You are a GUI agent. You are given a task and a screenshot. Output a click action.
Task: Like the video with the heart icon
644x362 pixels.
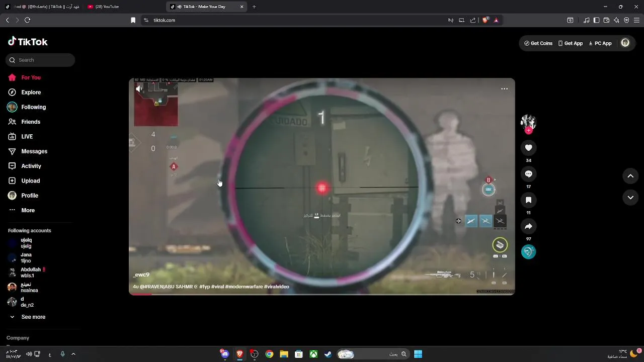coord(528,148)
